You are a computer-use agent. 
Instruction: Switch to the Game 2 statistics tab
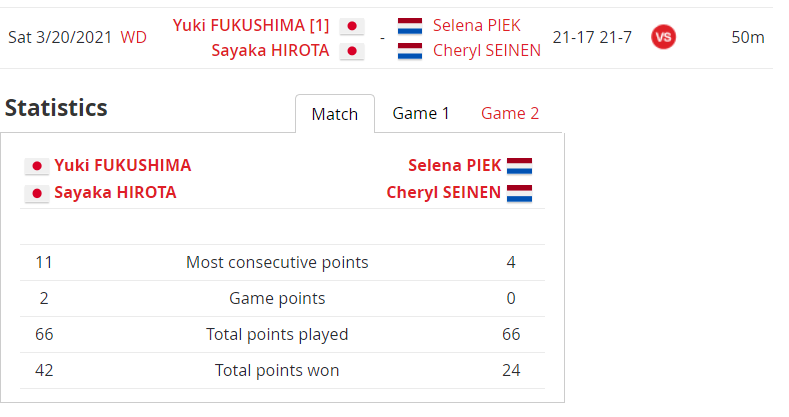(x=510, y=114)
